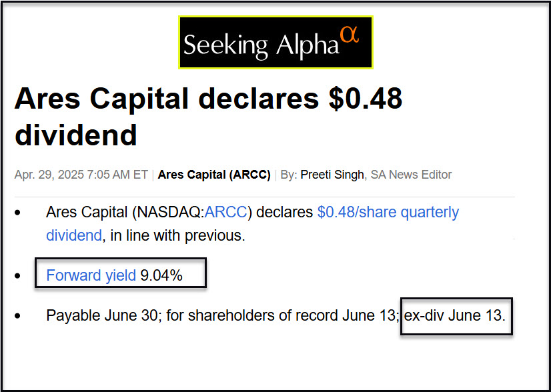The image size is (551, 392).
Task: Click the By: label in the byline
Action: point(288,175)
